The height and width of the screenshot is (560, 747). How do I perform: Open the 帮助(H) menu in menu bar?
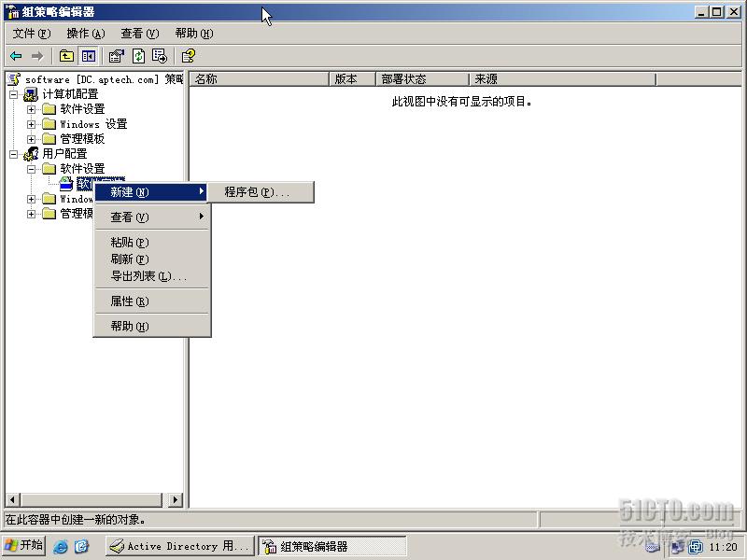tap(194, 34)
